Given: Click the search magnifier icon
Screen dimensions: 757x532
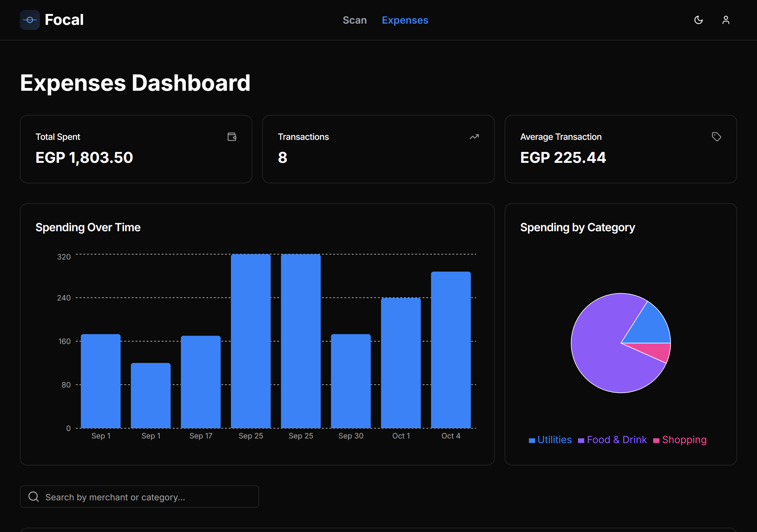Looking at the screenshot, I should click(x=34, y=496).
